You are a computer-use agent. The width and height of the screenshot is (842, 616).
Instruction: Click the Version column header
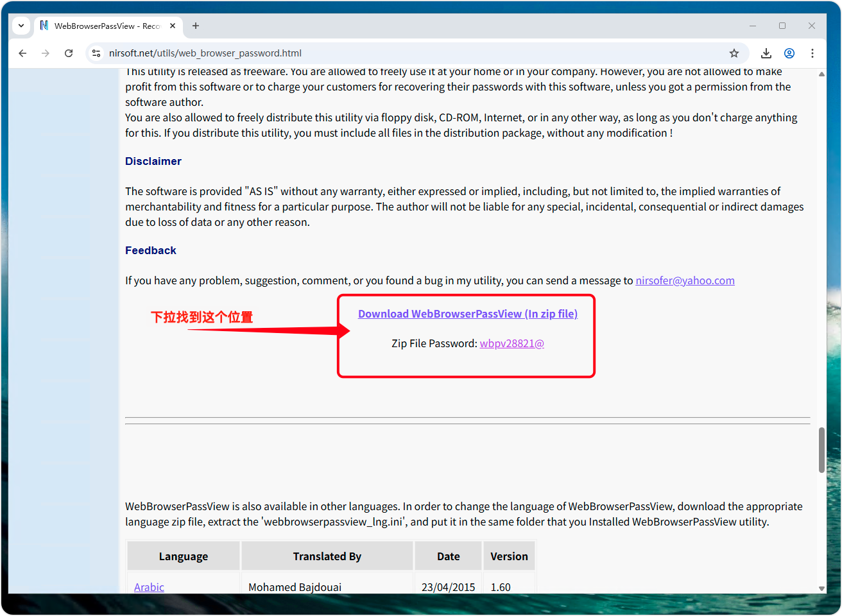coord(509,556)
